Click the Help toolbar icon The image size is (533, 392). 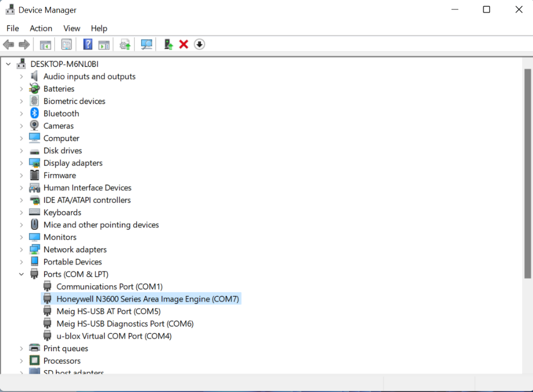[88, 44]
